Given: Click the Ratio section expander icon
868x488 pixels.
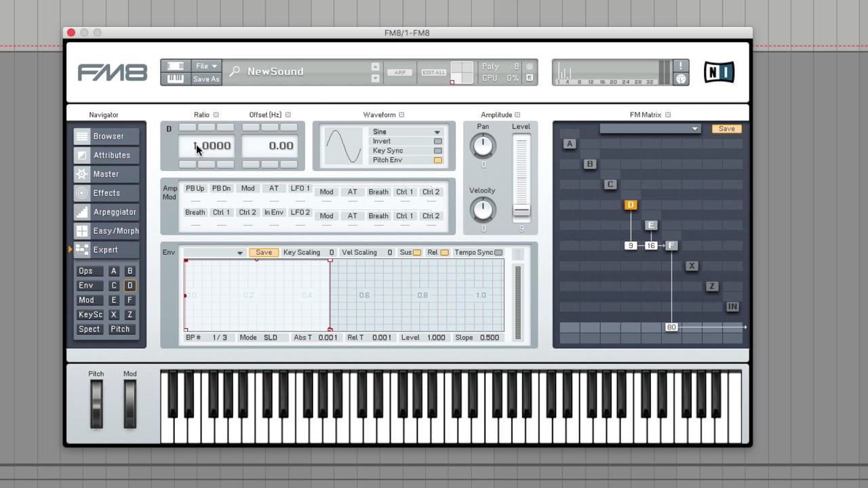Looking at the screenshot, I should click(216, 115).
